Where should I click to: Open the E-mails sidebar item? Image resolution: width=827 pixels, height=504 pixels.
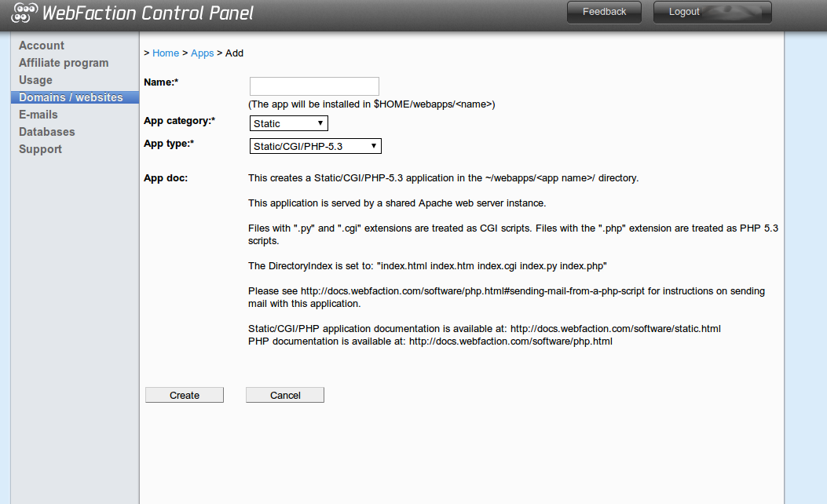[38, 115]
